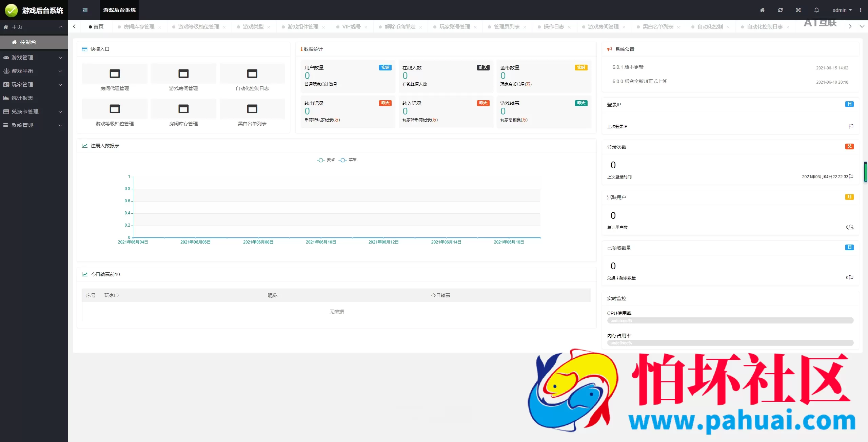This screenshot has width=868, height=442.
Task: Collapse the 主页 sidebar section
Action: (x=34, y=27)
